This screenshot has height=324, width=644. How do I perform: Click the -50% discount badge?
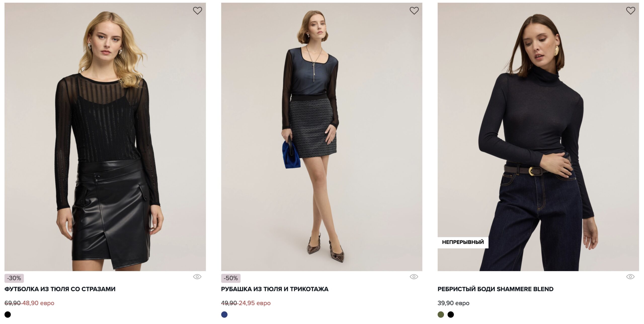[x=231, y=278]
